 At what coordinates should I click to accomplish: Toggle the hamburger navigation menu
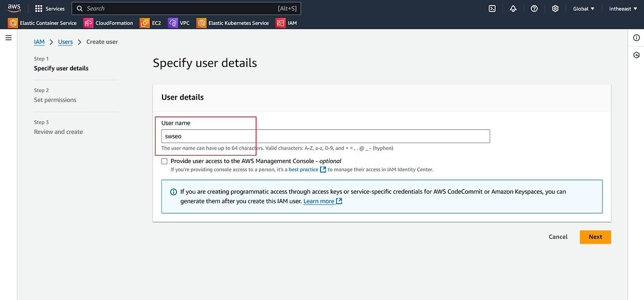pyautogui.click(x=9, y=38)
